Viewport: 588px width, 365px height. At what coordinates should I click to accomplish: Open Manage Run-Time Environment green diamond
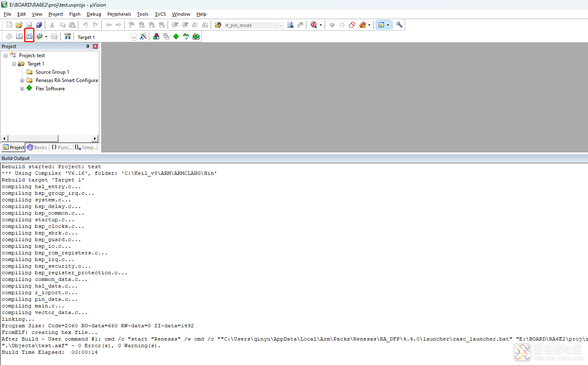176,36
